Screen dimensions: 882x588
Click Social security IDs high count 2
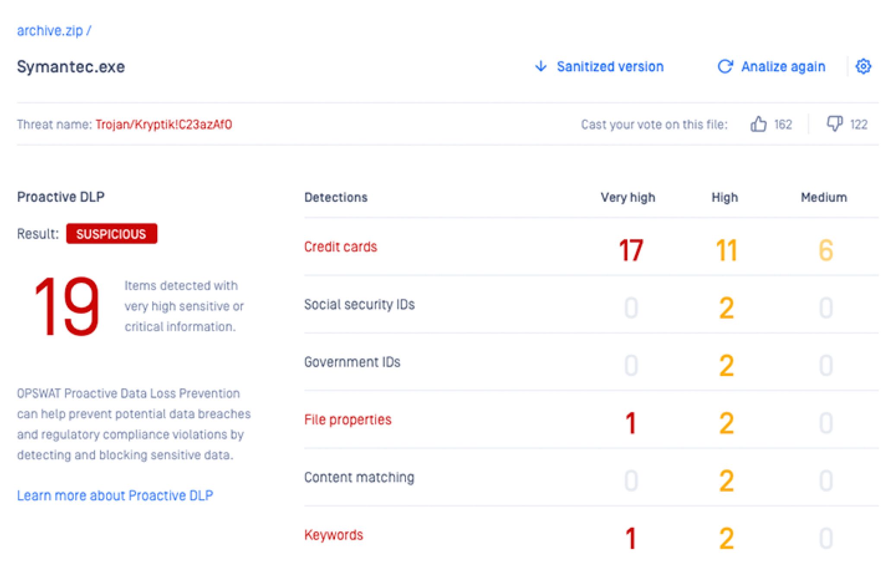[726, 308]
